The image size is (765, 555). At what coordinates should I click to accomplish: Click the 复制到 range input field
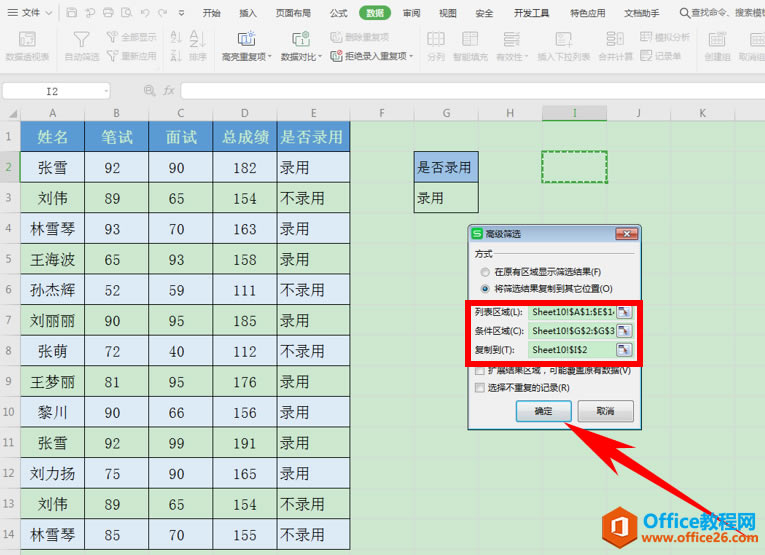pyautogui.click(x=572, y=350)
